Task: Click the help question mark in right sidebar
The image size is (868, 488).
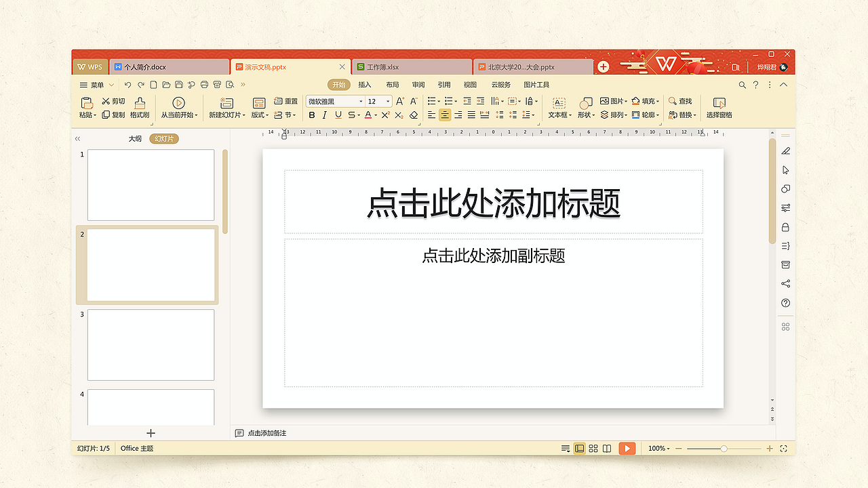Action: tap(786, 303)
